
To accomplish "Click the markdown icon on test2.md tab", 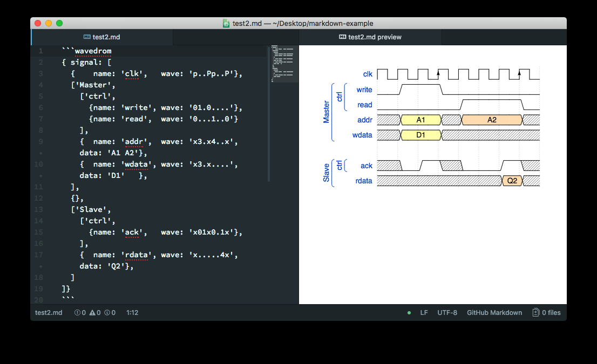I will tap(87, 37).
